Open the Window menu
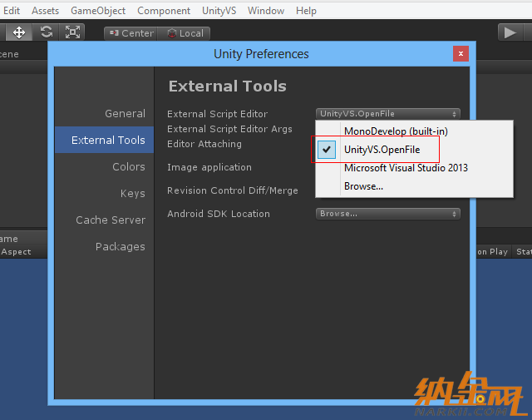Viewport: 532px width, 420px height. tap(266, 11)
